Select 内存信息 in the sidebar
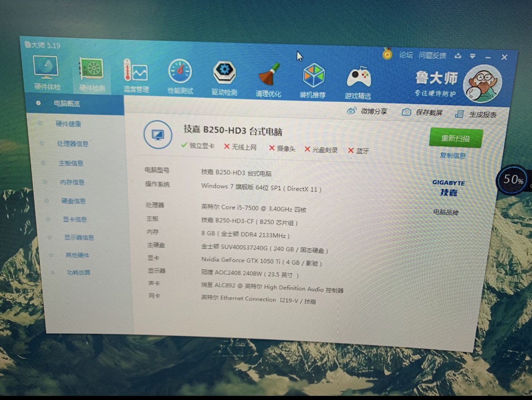 (72, 182)
